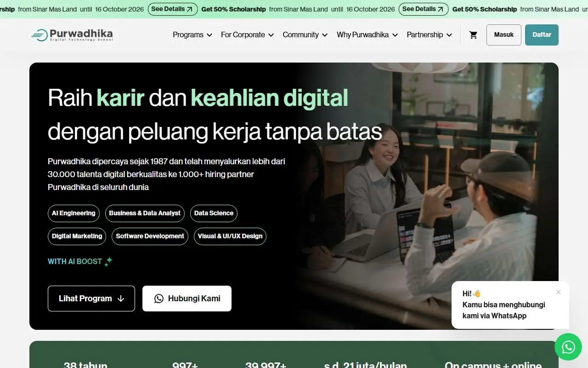Click the "Purwadhika dipercaya sejak 1987" paragraph
Viewport: 588px width, 368px height.
pos(166,174)
